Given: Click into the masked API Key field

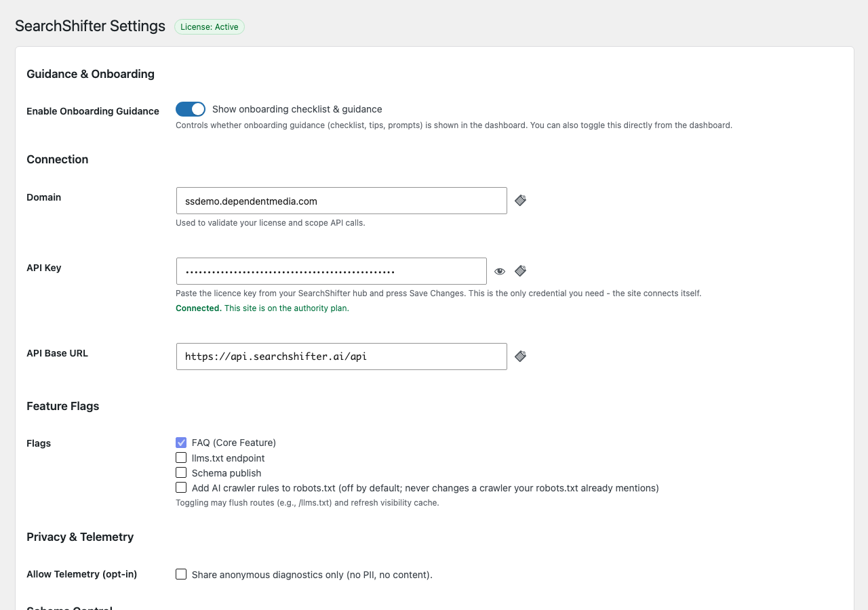Looking at the screenshot, I should (x=332, y=271).
